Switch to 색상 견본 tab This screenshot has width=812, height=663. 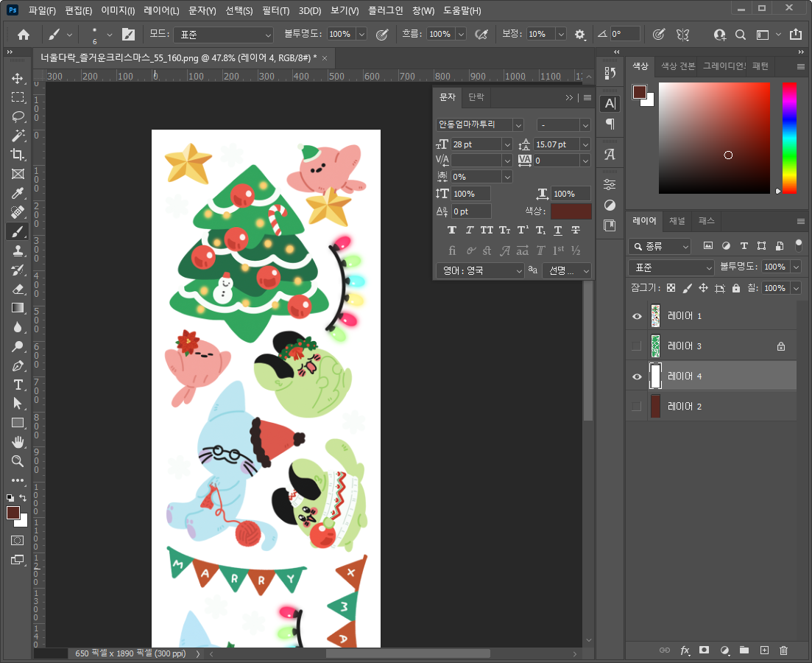pyautogui.click(x=678, y=66)
